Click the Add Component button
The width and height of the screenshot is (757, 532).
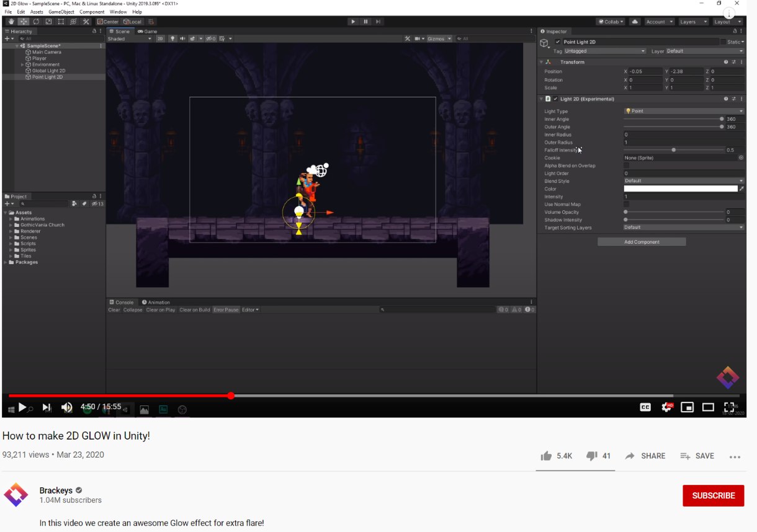point(642,242)
